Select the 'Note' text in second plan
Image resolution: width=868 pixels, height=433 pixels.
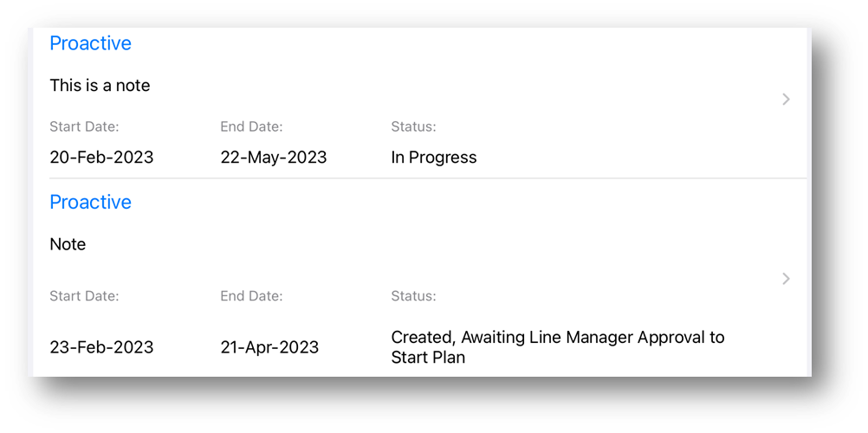68,244
